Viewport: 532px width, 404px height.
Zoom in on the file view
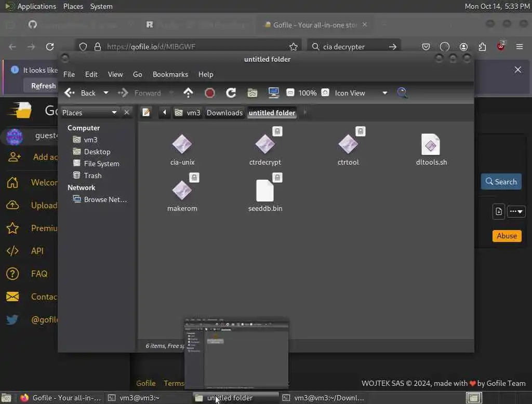[x=325, y=92]
